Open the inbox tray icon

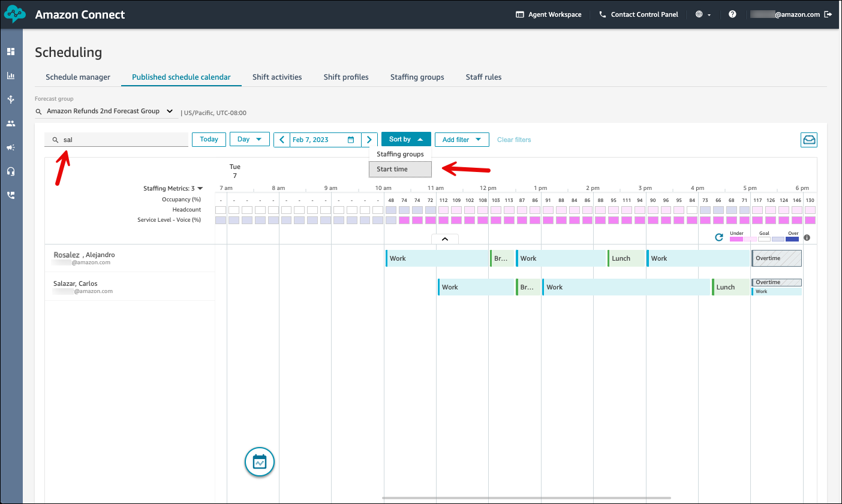[809, 140]
